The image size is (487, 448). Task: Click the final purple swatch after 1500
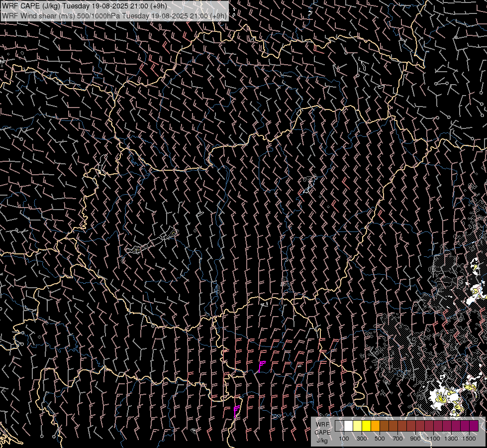(474, 426)
